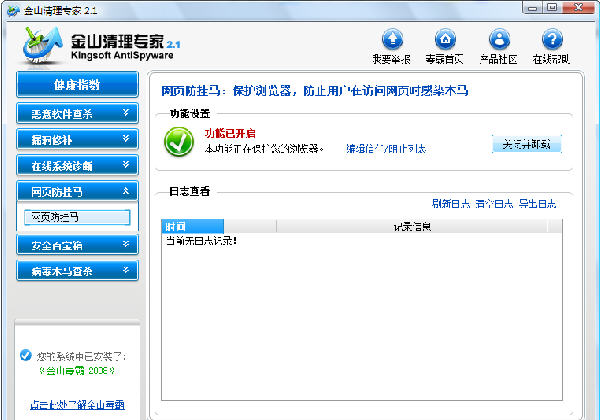This screenshot has width=600, height=420.
Task: Open the 产品社区 community person icon
Action: pyautogui.click(x=499, y=39)
